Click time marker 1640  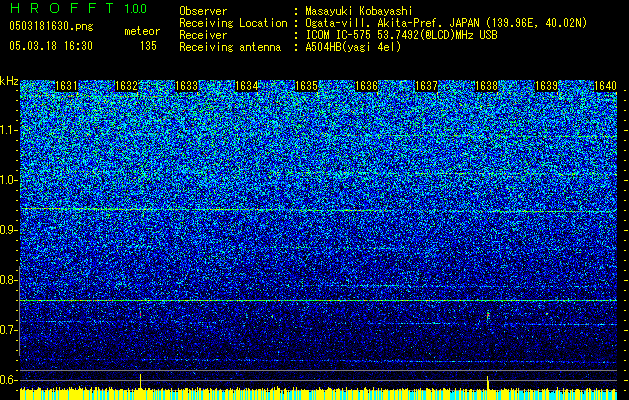pyautogui.click(x=605, y=86)
